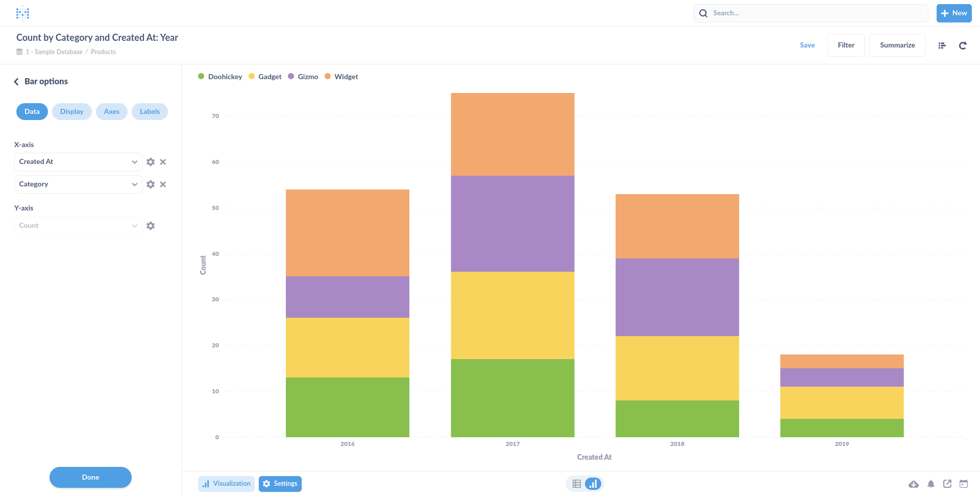Open the Axes tab
The height and width of the screenshot is (496, 980).
111,112
